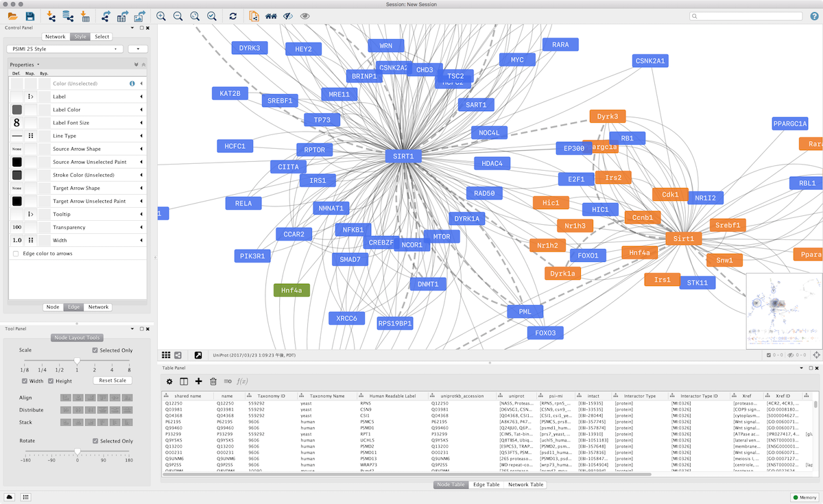Expand the Label Color property row
Viewport: 823px width, 504px height.
[x=141, y=109]
